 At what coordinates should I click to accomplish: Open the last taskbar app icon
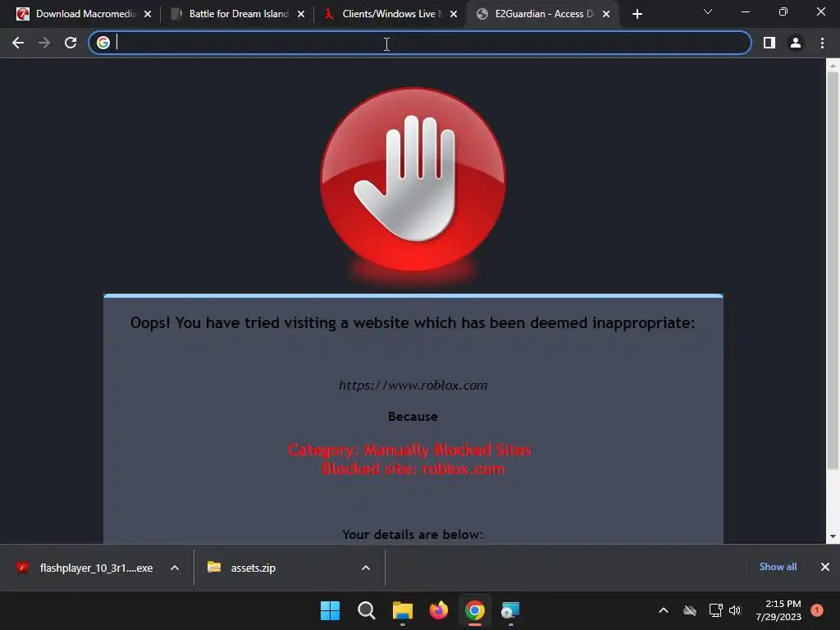tap(510, 610)
